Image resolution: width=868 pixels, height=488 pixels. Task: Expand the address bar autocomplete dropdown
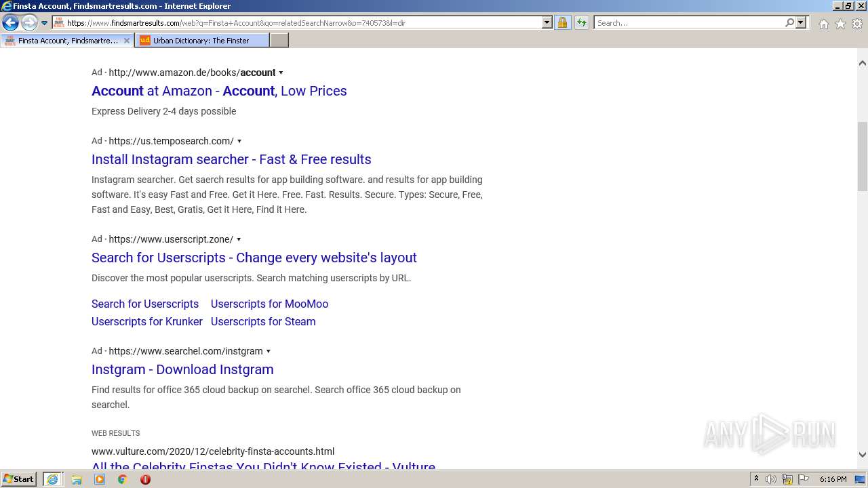[x=547, y=23]
